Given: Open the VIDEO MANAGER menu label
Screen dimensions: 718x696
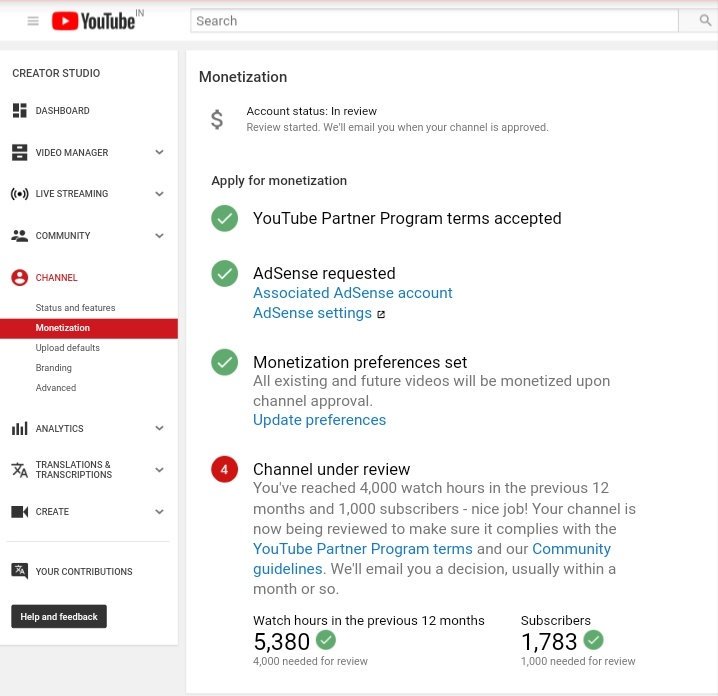Looking at the screenshot, I should [x=72, y=152].
